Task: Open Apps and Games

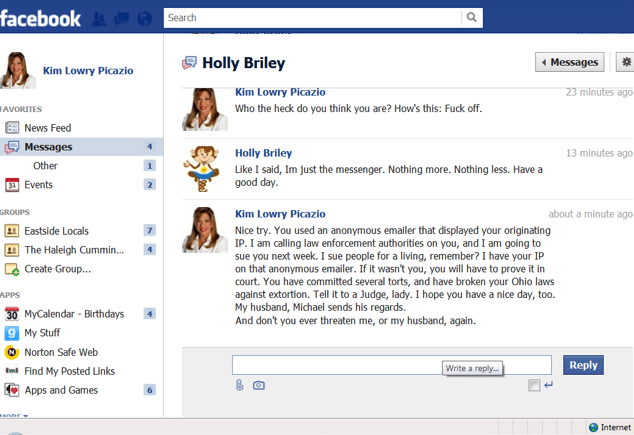Action: [61, 390]
